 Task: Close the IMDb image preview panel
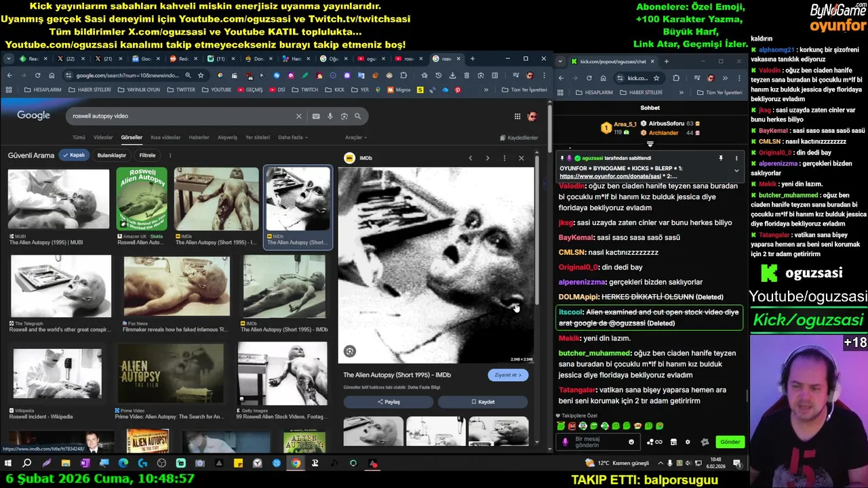point(521,158)
